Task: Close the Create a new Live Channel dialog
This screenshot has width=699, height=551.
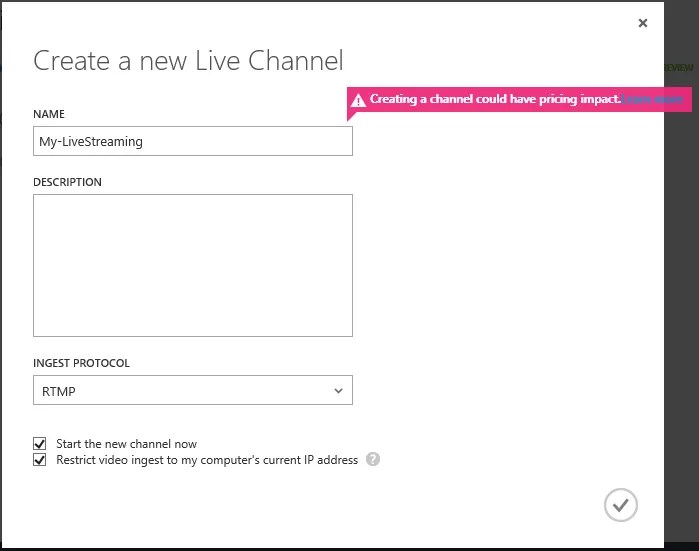Action: point(642,23)
